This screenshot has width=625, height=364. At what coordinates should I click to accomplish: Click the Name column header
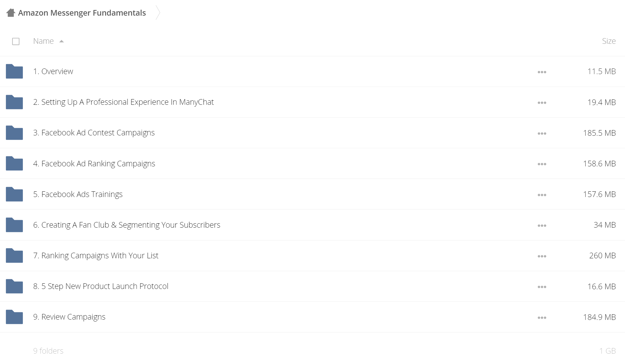[x=43, y=41]
